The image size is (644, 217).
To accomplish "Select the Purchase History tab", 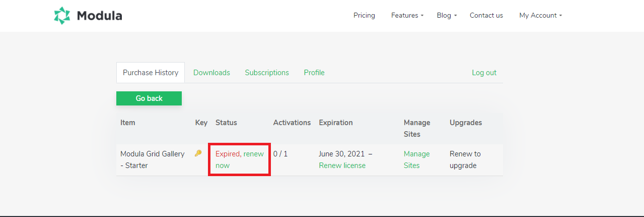I will (151, 73).
